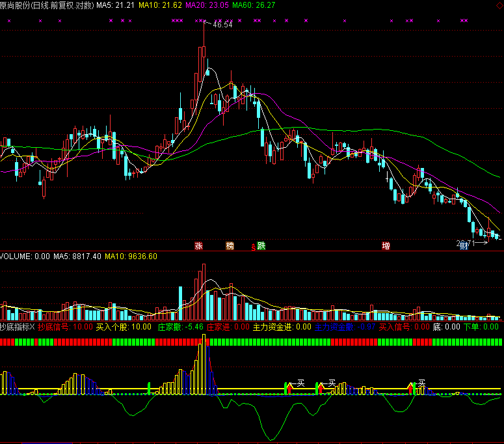
Task: Click the VOLUME: 0.00 label
Action: (25, 257)
